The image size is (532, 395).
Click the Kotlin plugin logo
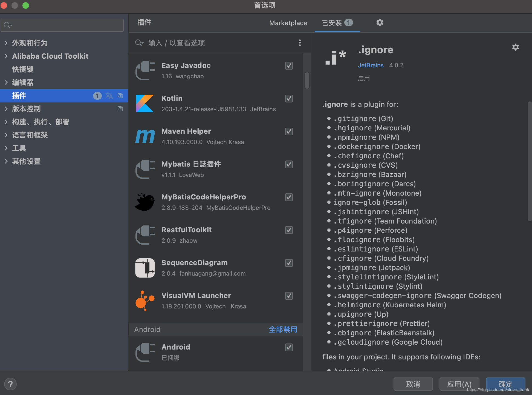click(145, 104)
